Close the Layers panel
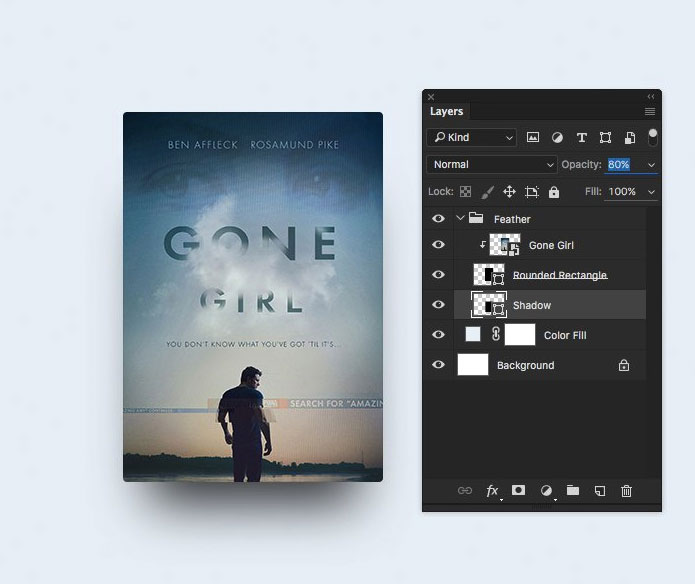 coord(431,97)
